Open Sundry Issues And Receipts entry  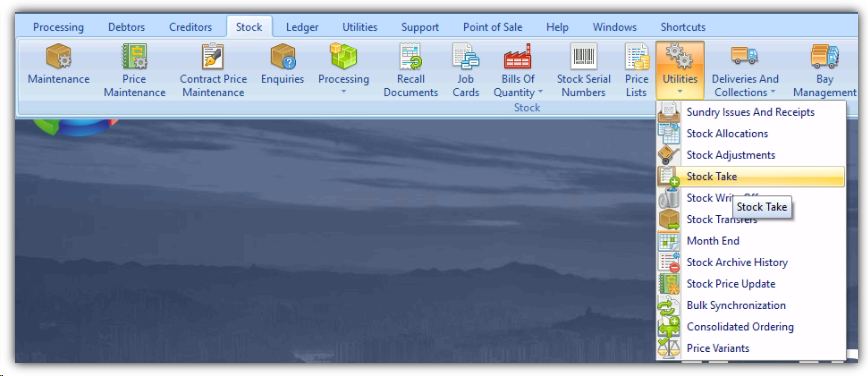(751, 112)
